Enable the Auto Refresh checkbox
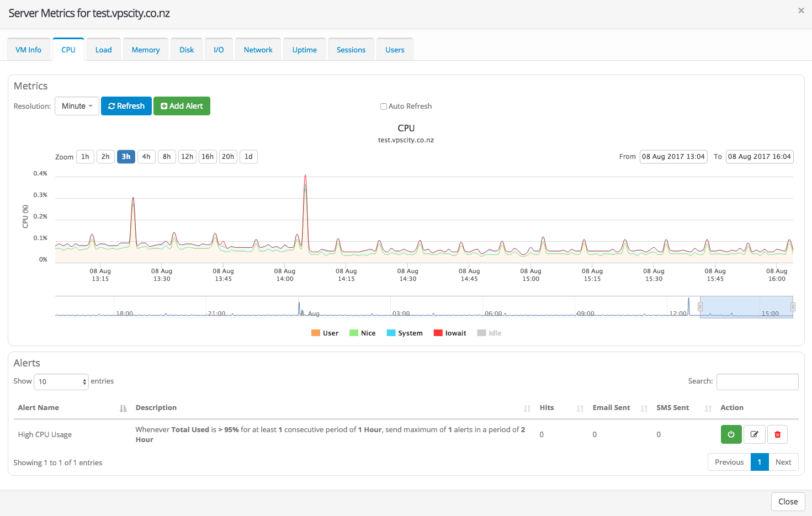This screenshot has height=516, width=812. pyautogui.click(x=383, y=107)
